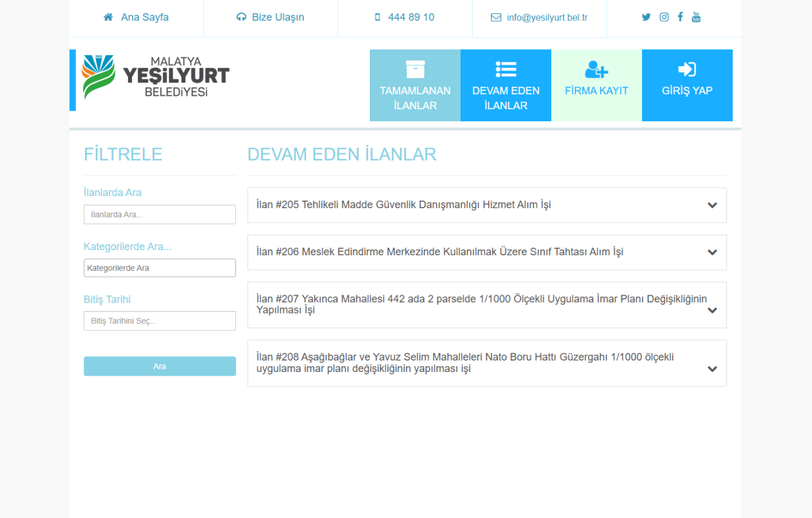Open the Instagram page icon
Viewport: 812px width, 518px height.
click(x=664, y=17)
